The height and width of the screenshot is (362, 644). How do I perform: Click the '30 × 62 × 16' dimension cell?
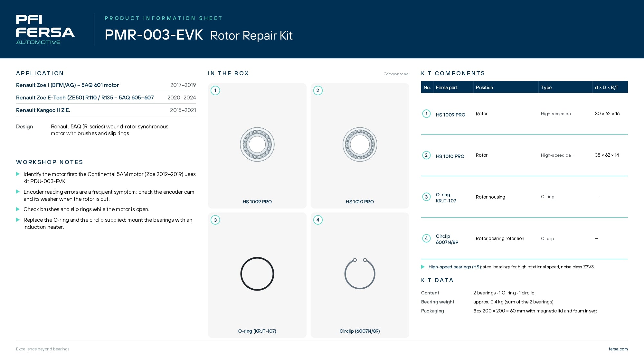pos(607,114)
